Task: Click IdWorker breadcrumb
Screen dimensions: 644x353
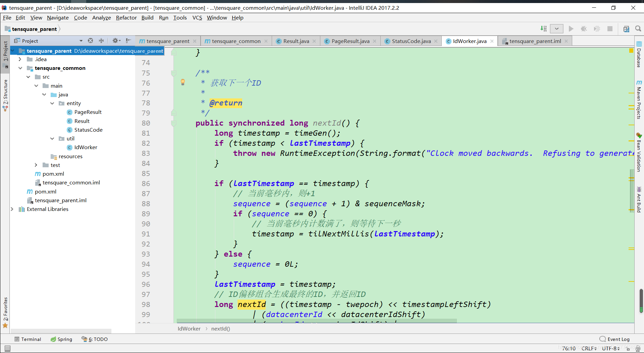Action: 189,328
